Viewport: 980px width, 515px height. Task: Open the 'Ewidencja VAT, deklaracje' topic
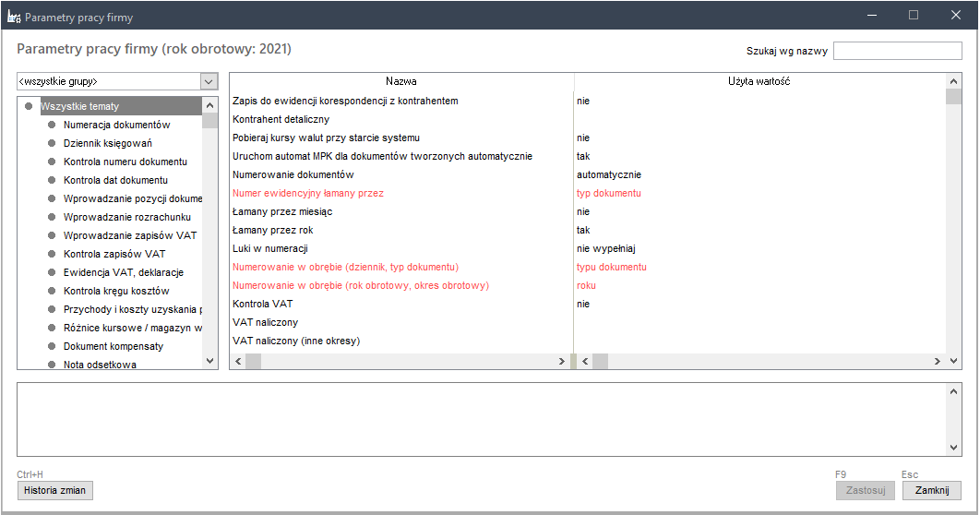[124, 272]
